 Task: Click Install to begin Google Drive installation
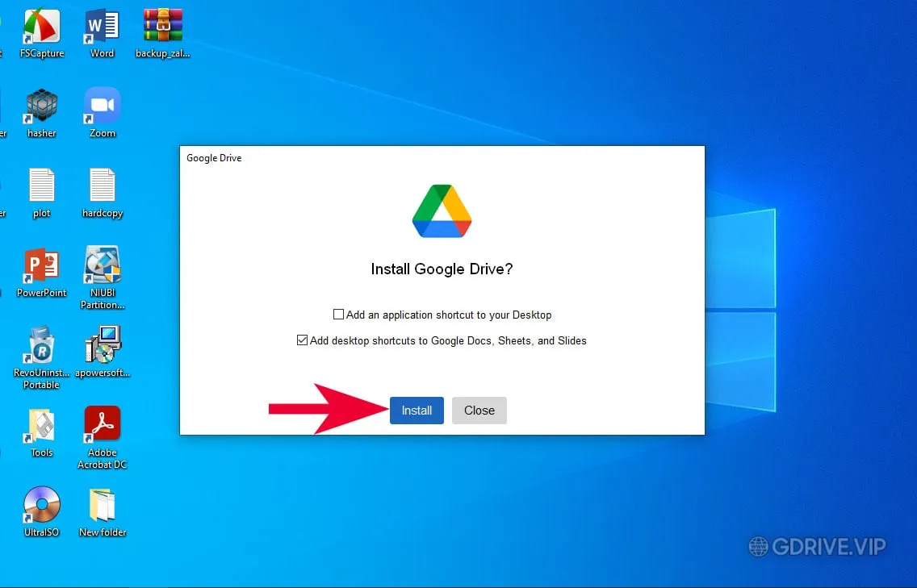click(417, 411)
